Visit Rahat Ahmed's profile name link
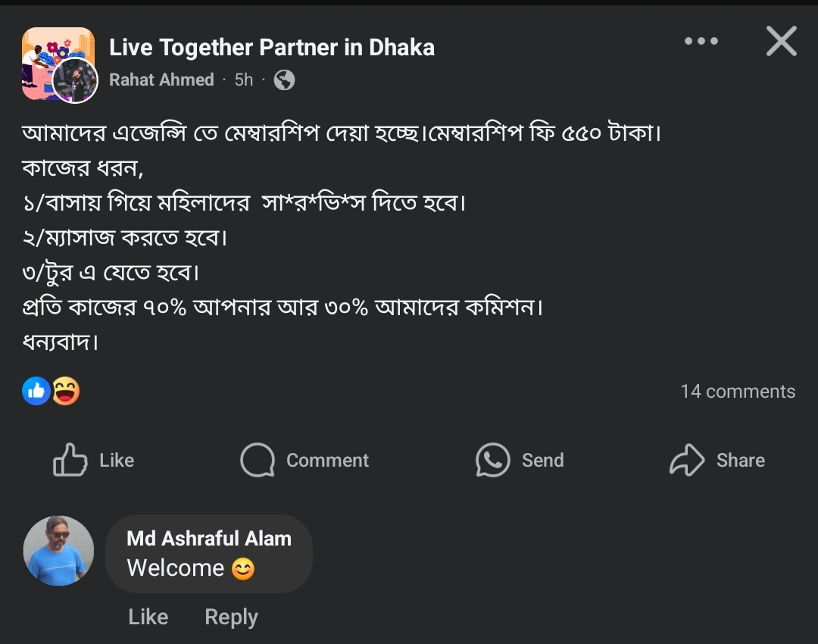The height and width of the screenshot is (644, 818). (161, 80)
